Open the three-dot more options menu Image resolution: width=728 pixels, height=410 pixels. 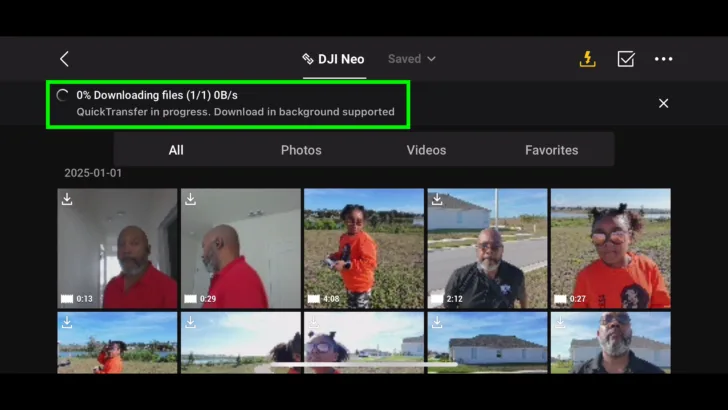tap(663, 59)
